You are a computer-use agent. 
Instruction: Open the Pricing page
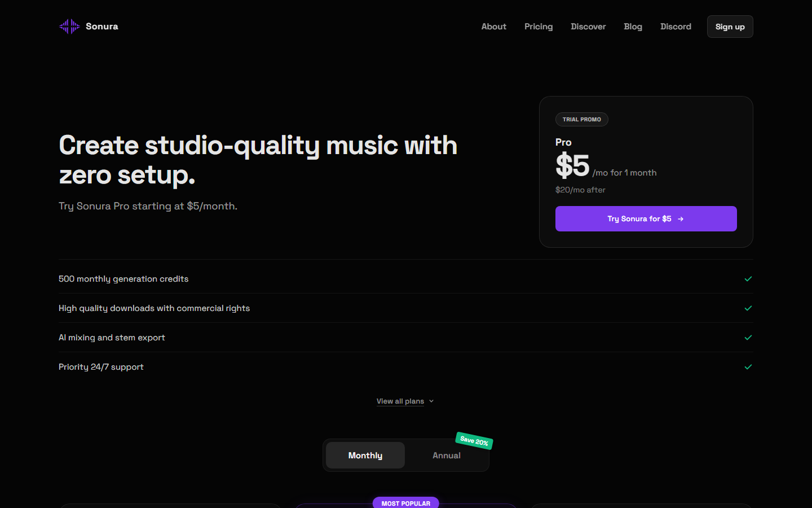pos(538,26)
